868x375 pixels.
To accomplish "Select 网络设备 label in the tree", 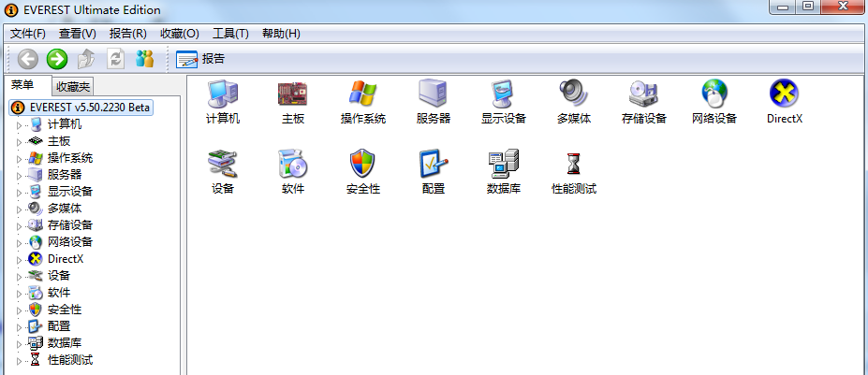I will [x=69, y=241].
